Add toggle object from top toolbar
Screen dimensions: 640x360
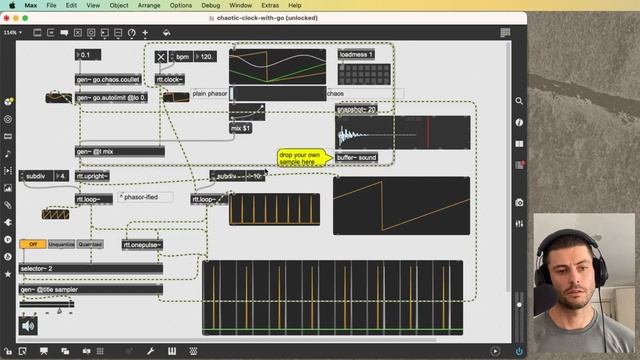pyautogui.click(x=78, y=33)
